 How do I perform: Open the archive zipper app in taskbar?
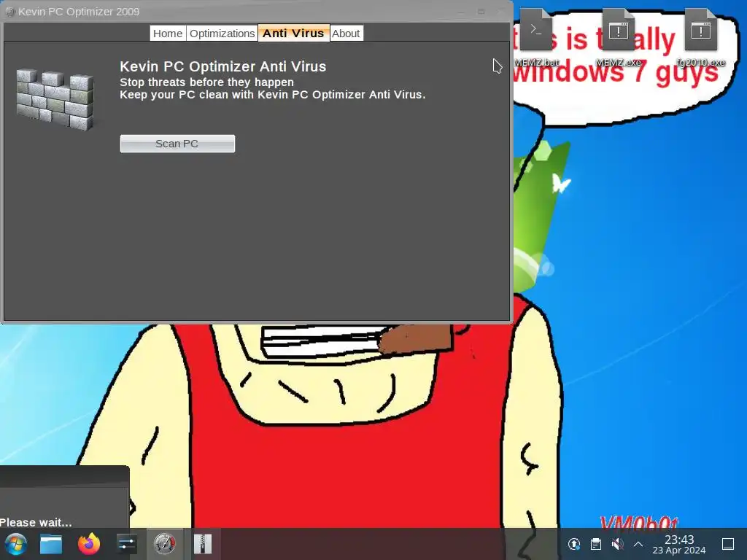(203, 544)
